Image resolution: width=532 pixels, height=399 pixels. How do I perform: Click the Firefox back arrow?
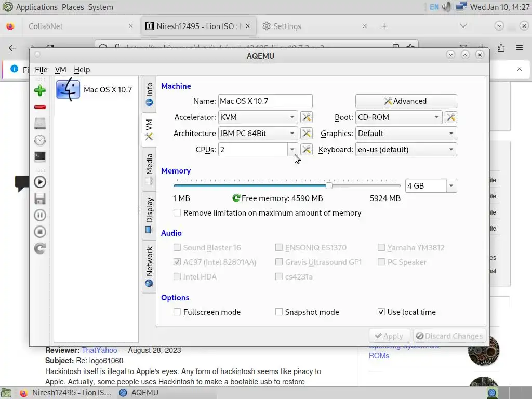point(12,48)
